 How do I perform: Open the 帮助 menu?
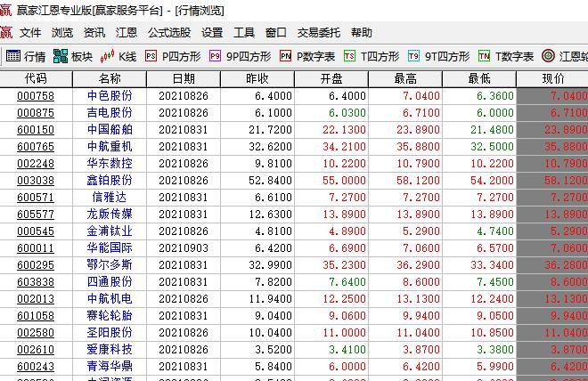[362, 33]
